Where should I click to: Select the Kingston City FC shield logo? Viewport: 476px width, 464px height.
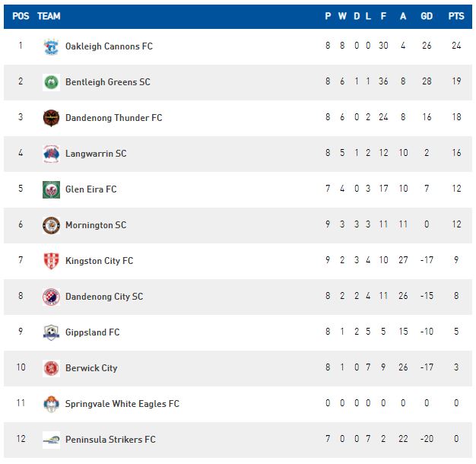coord(51,261)
